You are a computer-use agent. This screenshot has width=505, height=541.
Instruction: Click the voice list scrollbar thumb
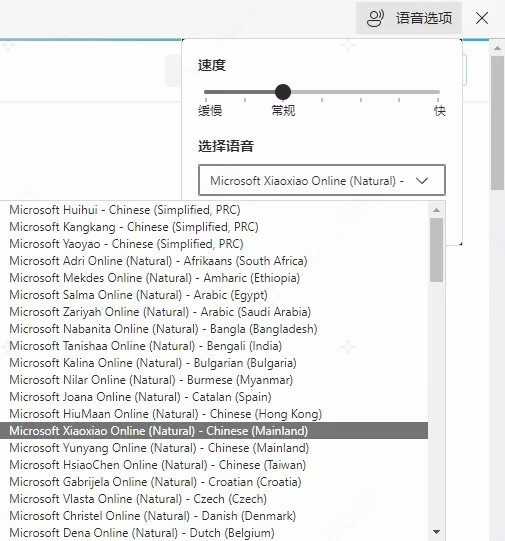point(436,250)
